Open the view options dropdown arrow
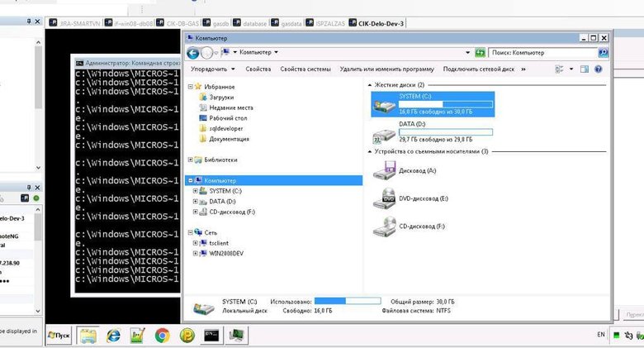The image size is (644, 348). (x=571, y=69)
